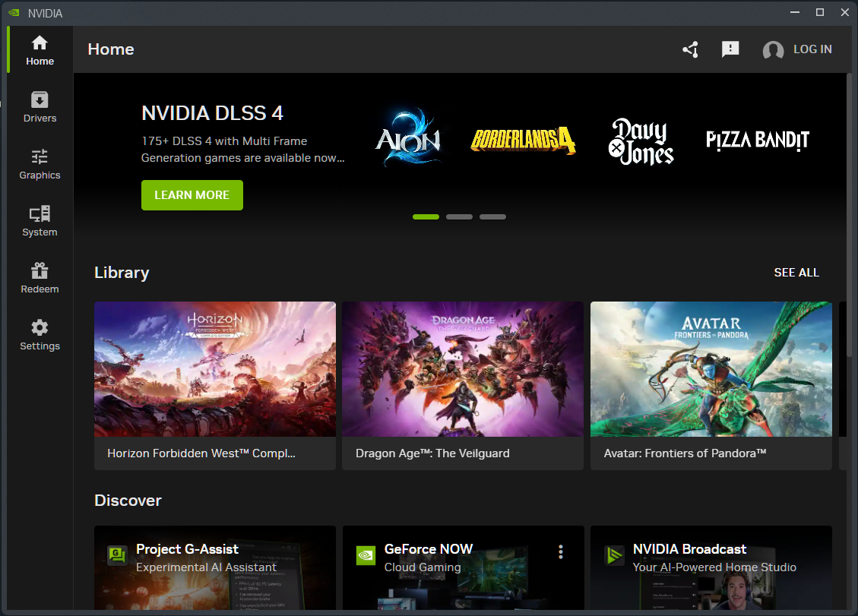This screenshot has width=858, height=616.
Task: Click the Project G-Assist icon
Action: click(117, 556)
